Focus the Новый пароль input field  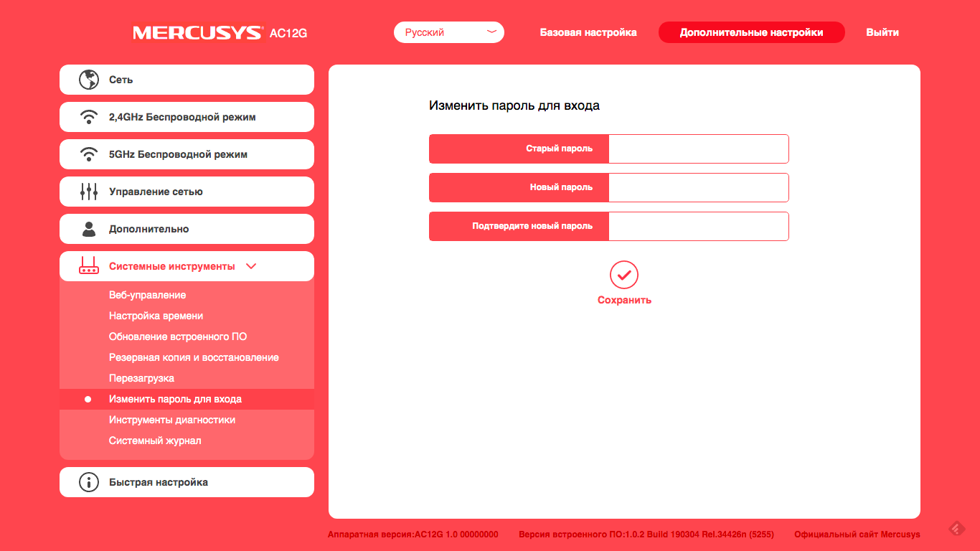tap(698, 187)
